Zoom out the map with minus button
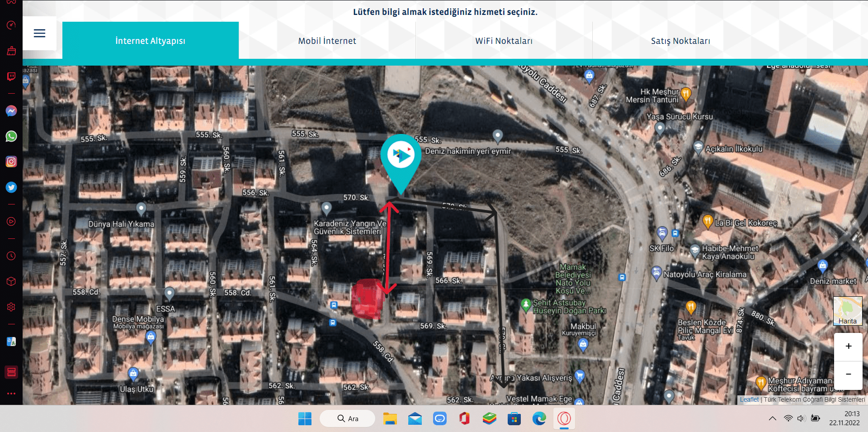Image resolution: width=868 pixels, height=432 pixels. click(x=848, y=375)
